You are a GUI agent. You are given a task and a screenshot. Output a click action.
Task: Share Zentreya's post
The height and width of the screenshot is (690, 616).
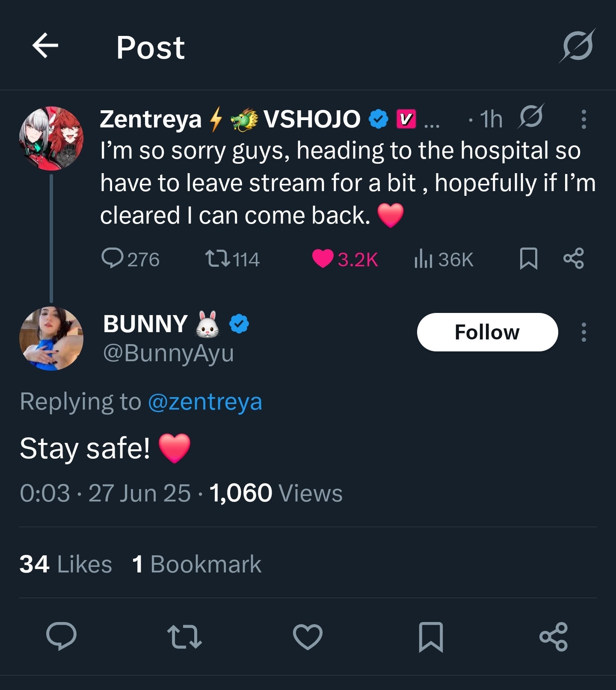[x=573, y=258]
